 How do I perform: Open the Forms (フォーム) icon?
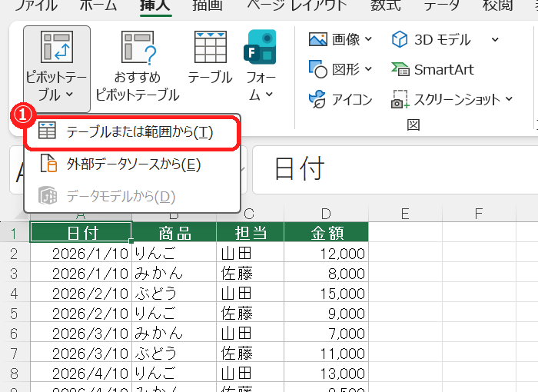[x=260, y=47]
